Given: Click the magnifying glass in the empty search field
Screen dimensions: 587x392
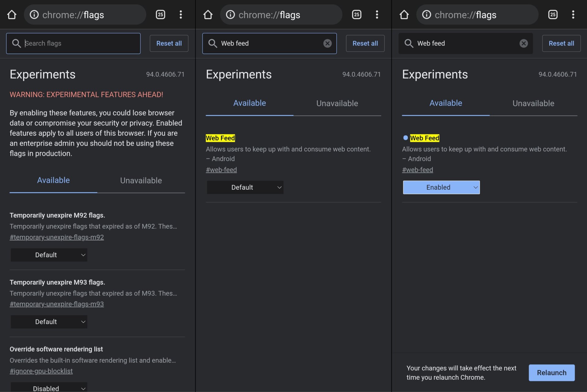Looking at the screenshot, I should [x=17, y=43].
